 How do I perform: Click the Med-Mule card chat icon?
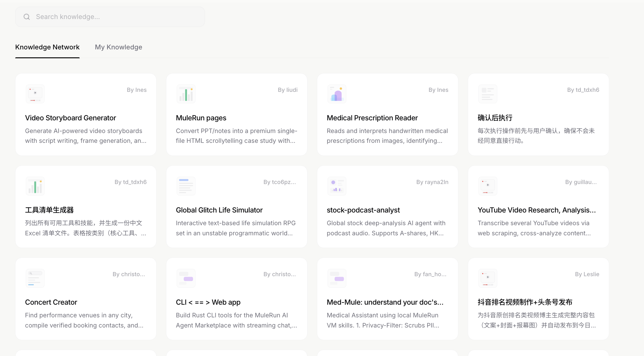point(337,278)
